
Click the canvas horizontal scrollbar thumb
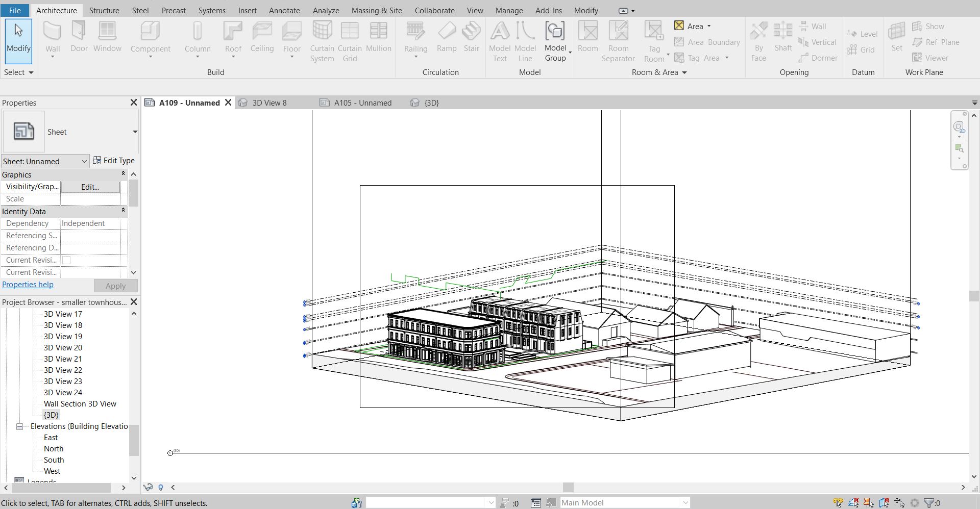click(568, 488)
